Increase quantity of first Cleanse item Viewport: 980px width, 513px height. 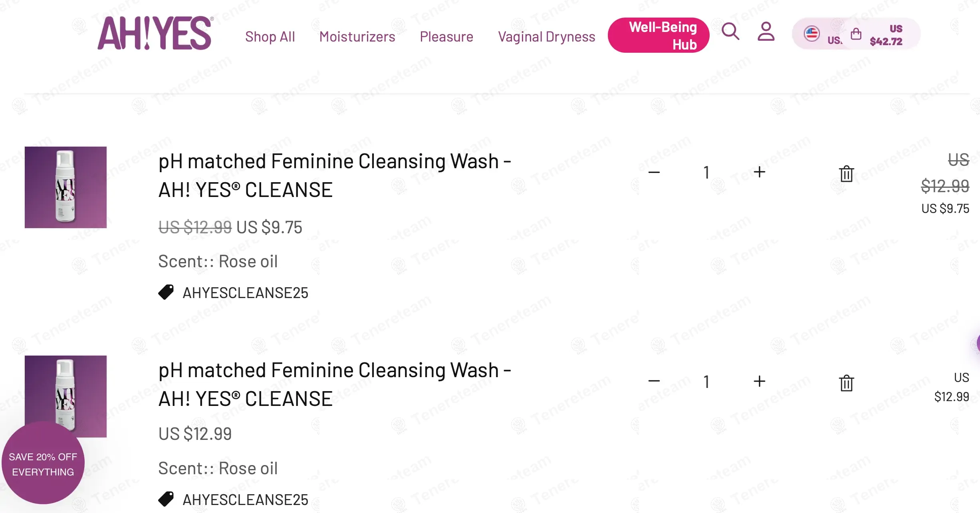tap(759, 172)
